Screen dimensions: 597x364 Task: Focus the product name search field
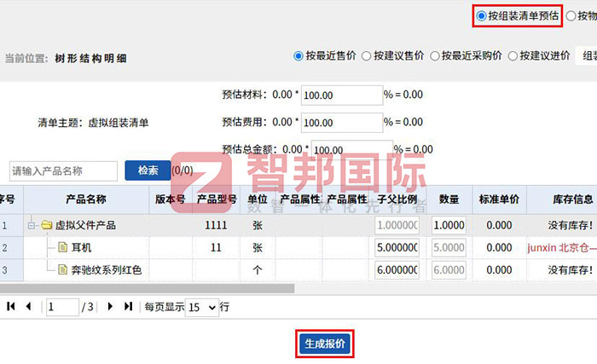coord(63,170)
